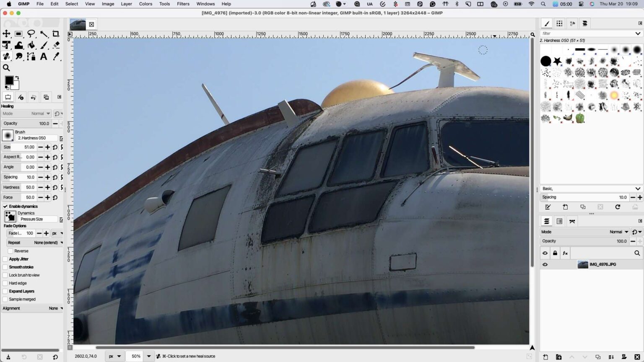Refresh brushes with the reload icon

(618, 207)
